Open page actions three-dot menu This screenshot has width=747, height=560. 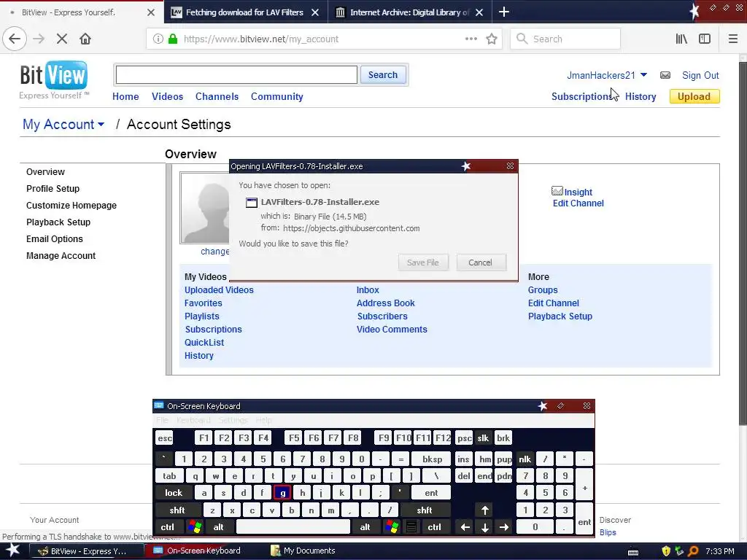[471, 39]
